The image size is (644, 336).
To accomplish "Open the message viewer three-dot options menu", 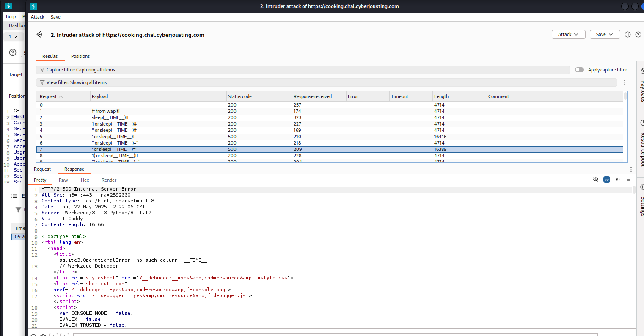I will click(x=631, y=169).
